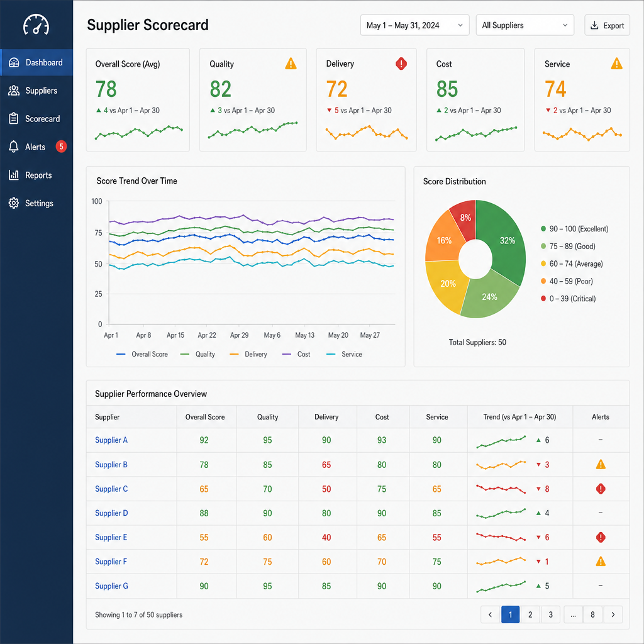644x644 pixels.
Task: Click Supplier C red trend sparkline
Action: tap(501, 489)
